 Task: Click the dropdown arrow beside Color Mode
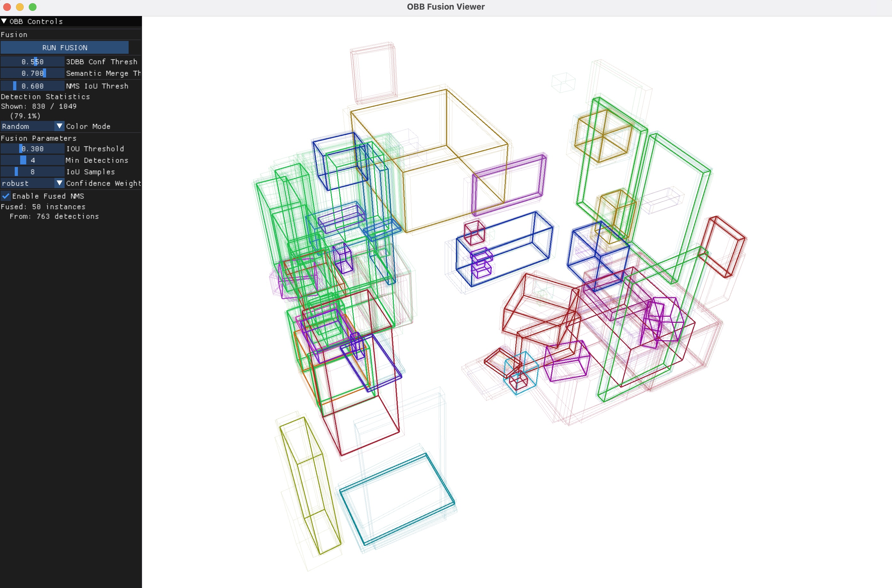[59, 126]
